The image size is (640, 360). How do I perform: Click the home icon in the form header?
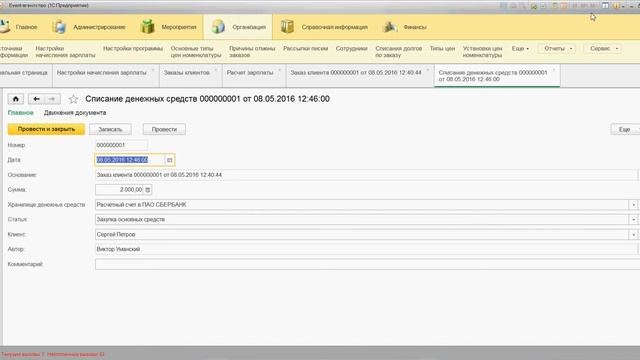pos(16,99)
